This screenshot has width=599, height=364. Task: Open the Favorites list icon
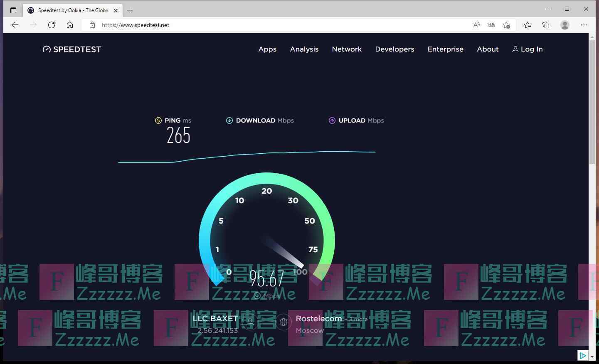pyautogui.click(x=528, y=25)
